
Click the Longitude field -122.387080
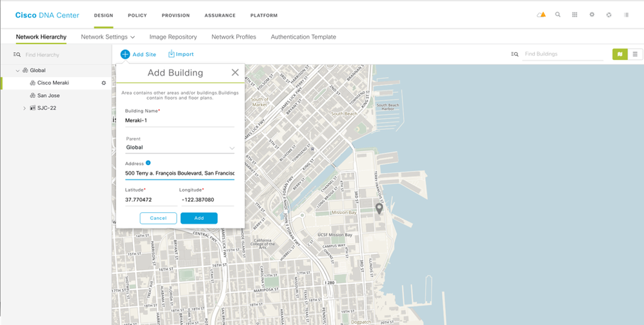coord(207,200)
